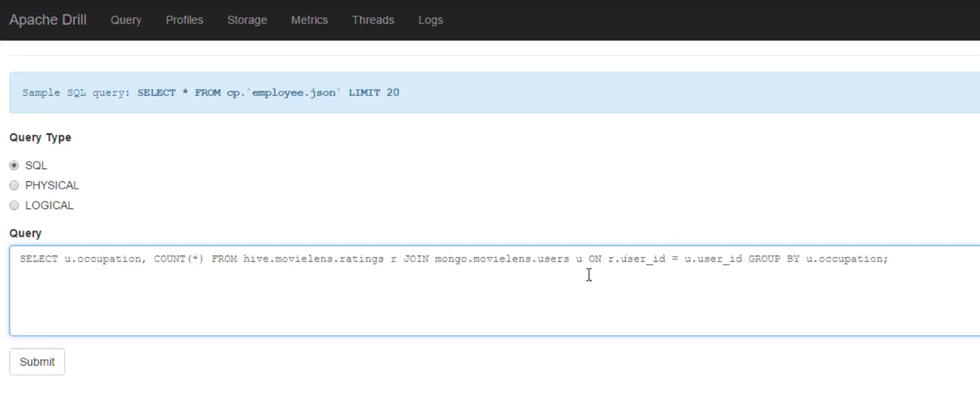Open the Profiles page

click(184, 20)
